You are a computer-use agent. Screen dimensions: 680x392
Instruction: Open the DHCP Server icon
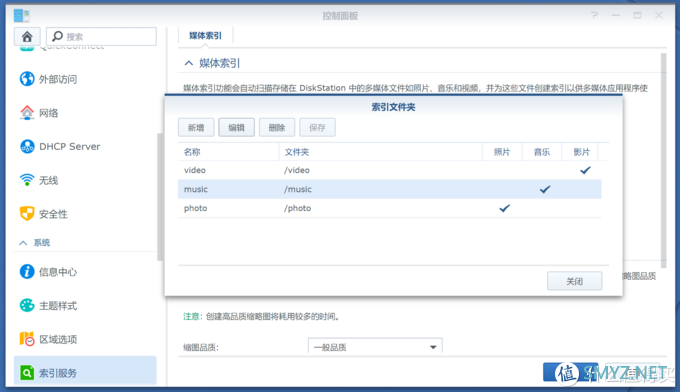point(27,146)
